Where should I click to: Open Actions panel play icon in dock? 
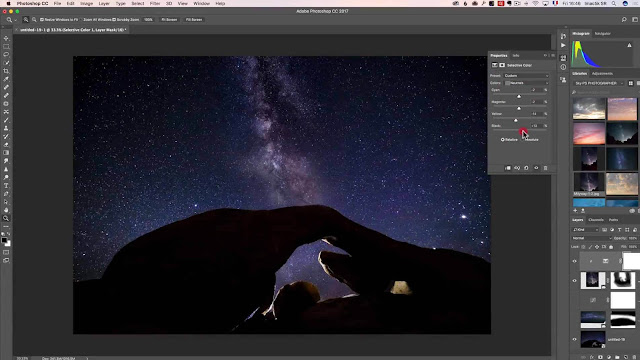pos(563,45)
